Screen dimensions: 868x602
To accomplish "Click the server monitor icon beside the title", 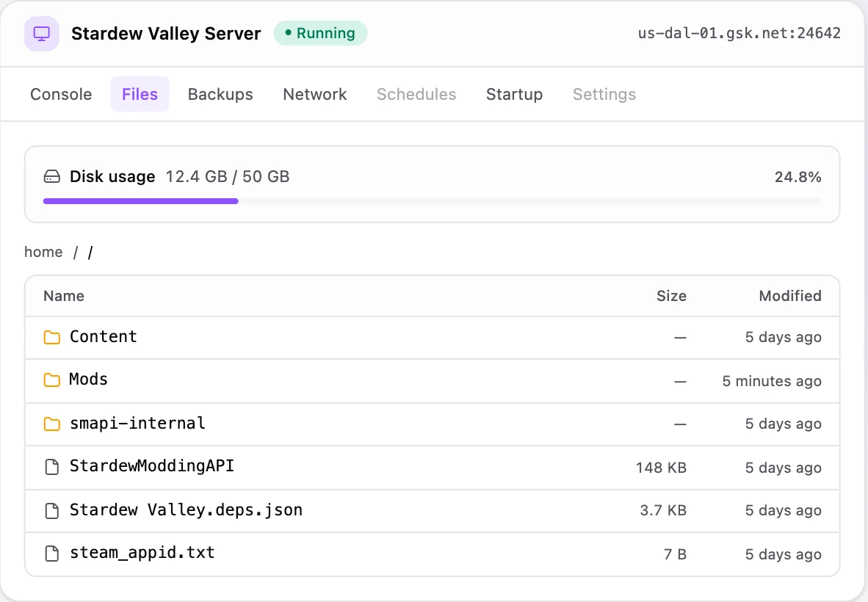I will [42, 34].
